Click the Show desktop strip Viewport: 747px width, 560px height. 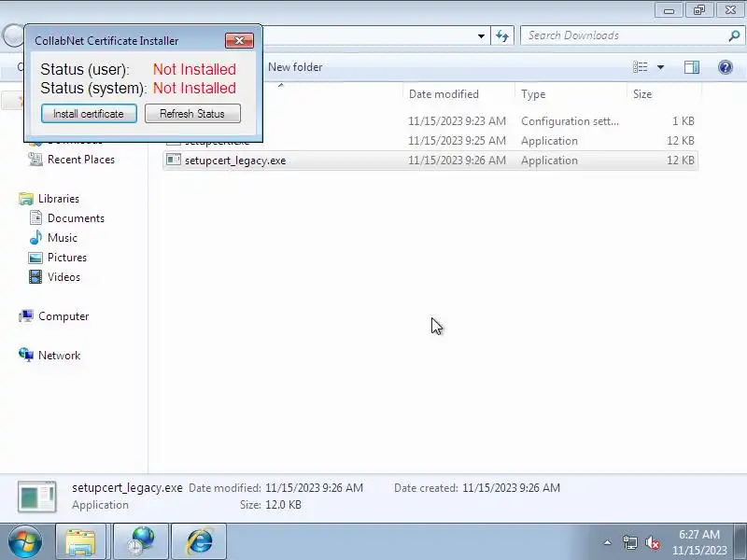click(x=741, y=542)
